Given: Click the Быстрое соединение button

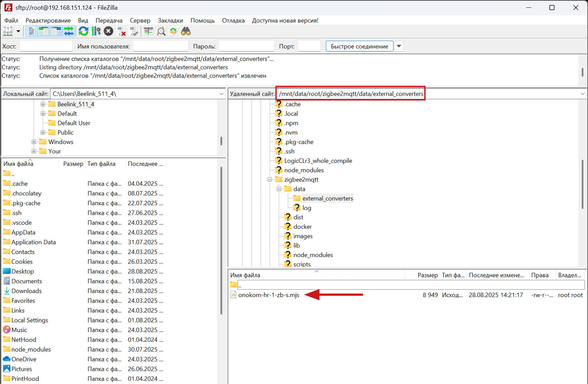Looking at the screenshot, I should (359, 46).
